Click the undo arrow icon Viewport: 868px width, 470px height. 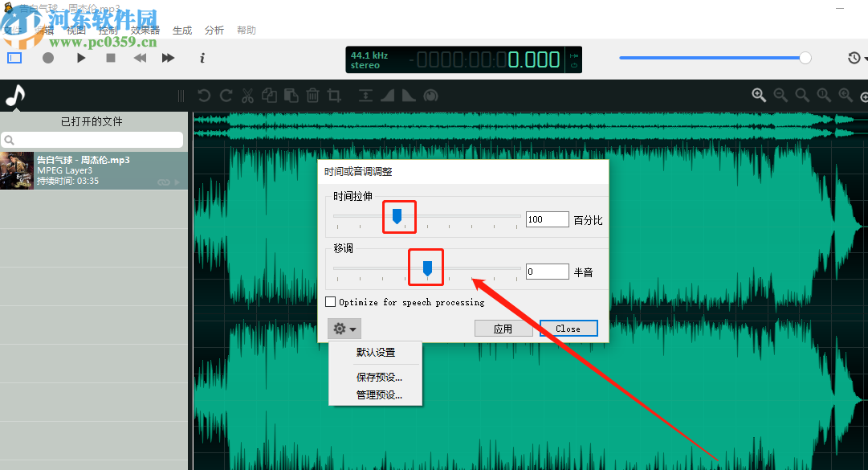coord(204,96)
